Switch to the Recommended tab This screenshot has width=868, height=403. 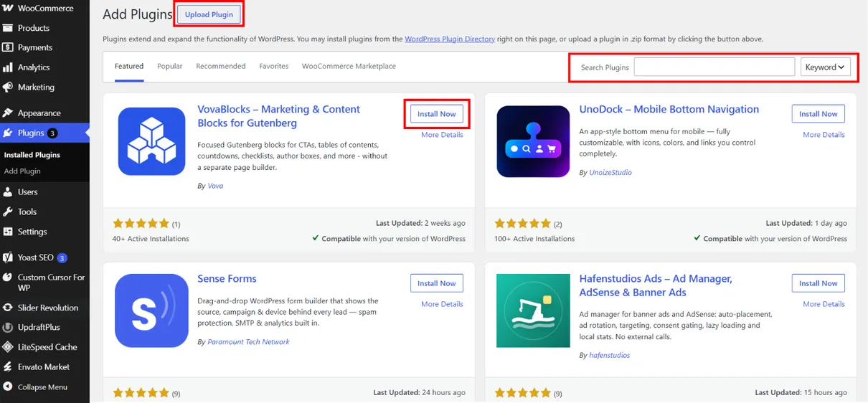coord(221,66)
